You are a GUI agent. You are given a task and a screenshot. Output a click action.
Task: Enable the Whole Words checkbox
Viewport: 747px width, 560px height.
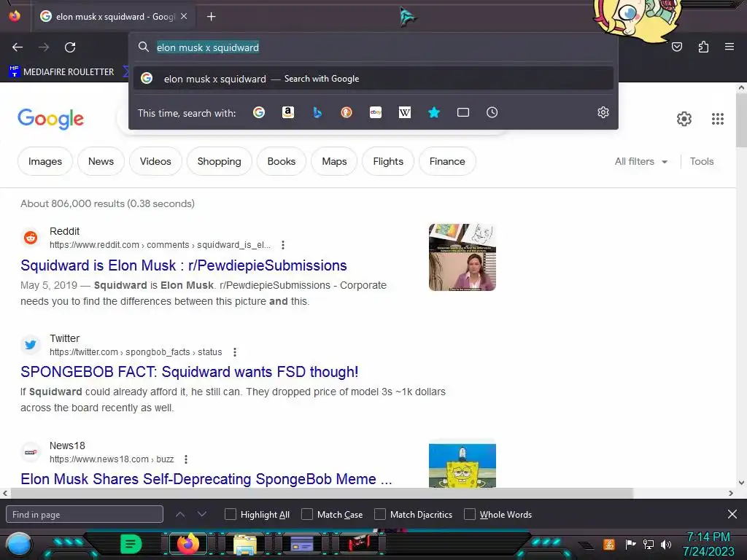coord(470,514)
